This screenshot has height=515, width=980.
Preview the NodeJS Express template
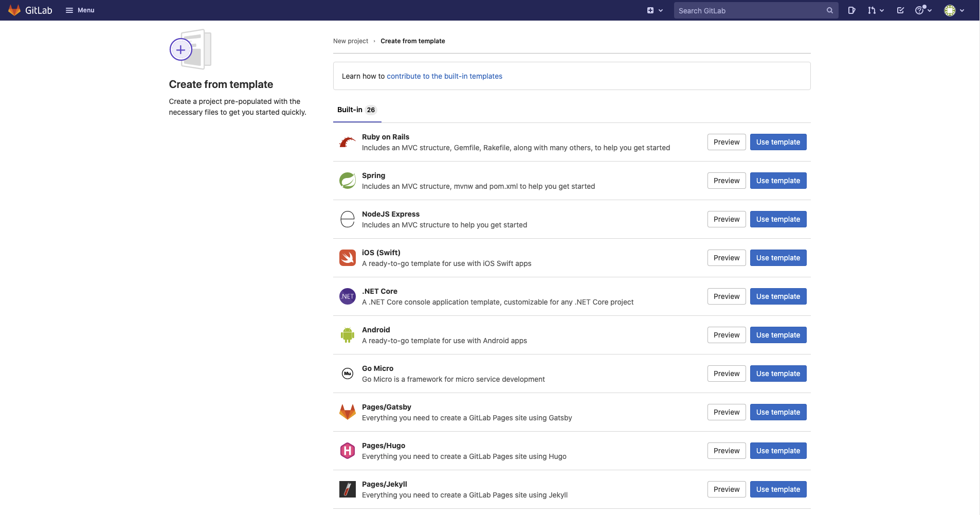pyautogui.click(x=727, y=219)
